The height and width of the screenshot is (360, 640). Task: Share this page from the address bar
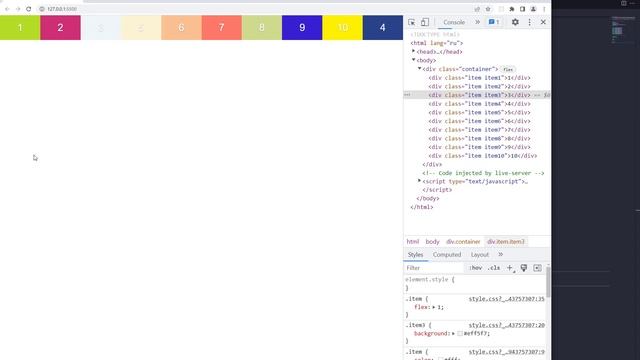pyautogui.click(x=477, y=9)
